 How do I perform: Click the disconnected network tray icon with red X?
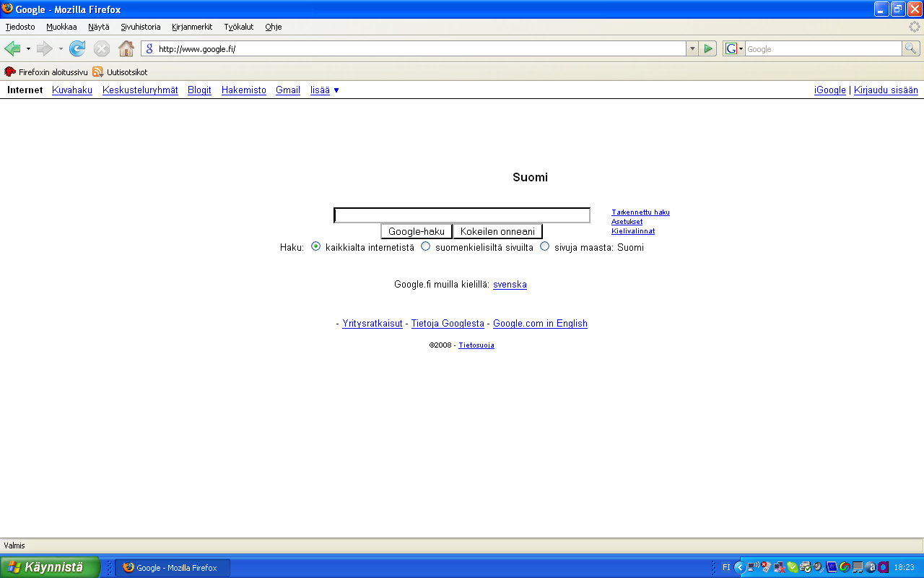click(780, 567)
